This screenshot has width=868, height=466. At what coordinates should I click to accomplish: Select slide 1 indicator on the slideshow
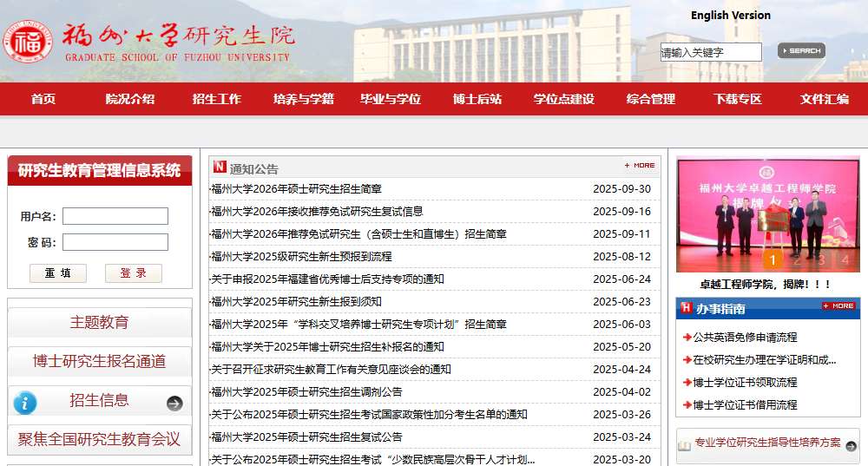(773, 259)
